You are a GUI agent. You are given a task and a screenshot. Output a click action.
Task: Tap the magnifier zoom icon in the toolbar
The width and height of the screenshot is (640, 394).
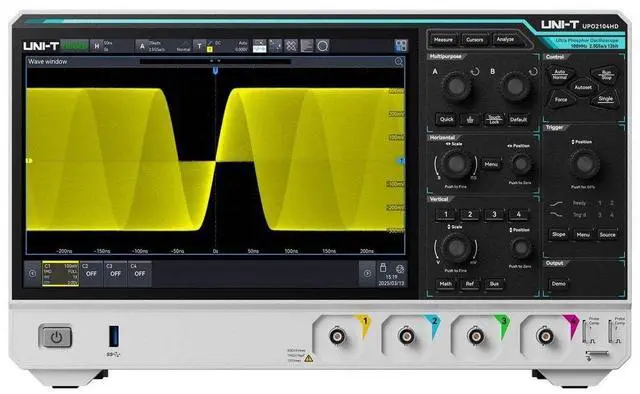tap(322, 46)
